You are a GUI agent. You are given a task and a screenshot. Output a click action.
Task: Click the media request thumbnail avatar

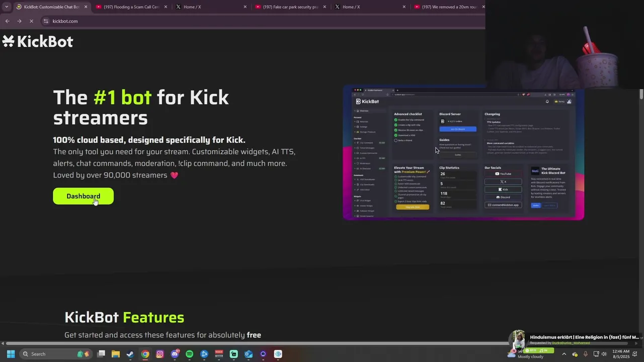pos(518,340)
